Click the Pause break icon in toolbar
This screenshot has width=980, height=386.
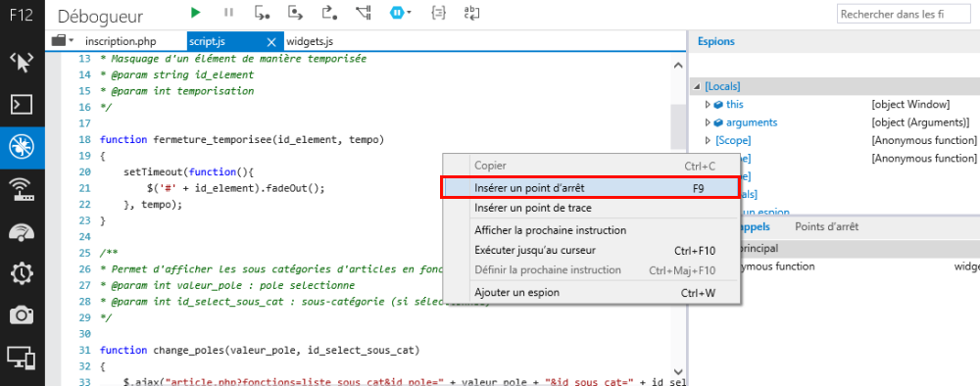point(228,13)
